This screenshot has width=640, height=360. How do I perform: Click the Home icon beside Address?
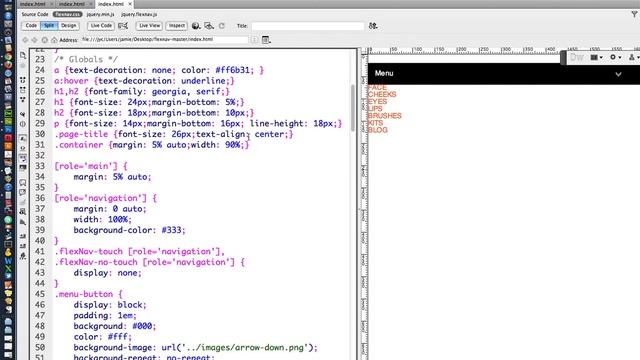[x=54, y=40]
